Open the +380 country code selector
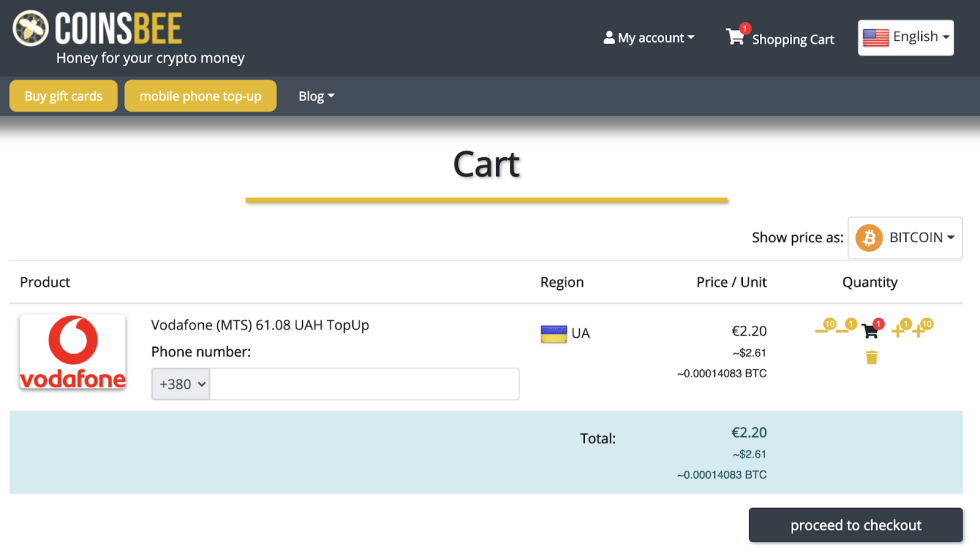The width and height of the screenshot is (980, 555). tap(181, 384)
